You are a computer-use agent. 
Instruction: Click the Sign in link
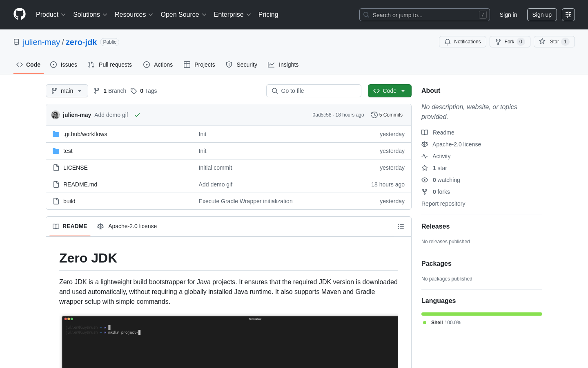point(508,15)
